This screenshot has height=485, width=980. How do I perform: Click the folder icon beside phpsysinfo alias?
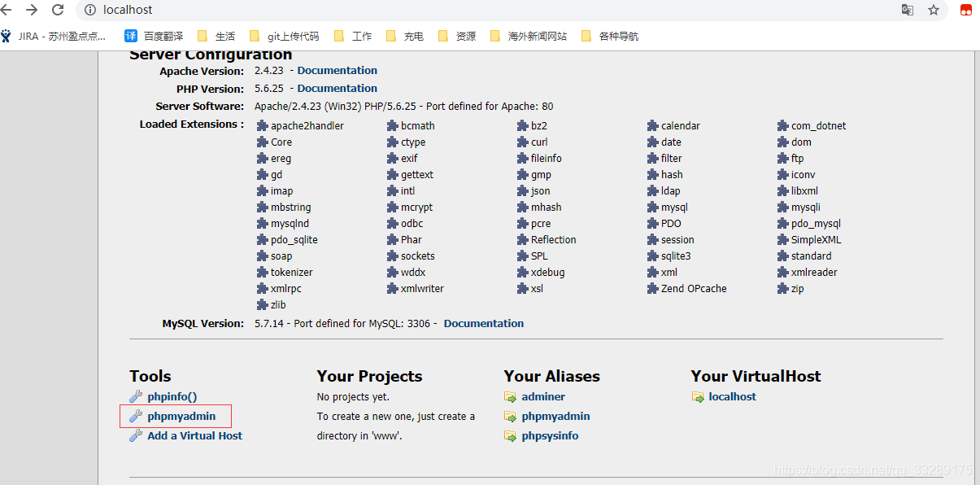coord(510,436)
